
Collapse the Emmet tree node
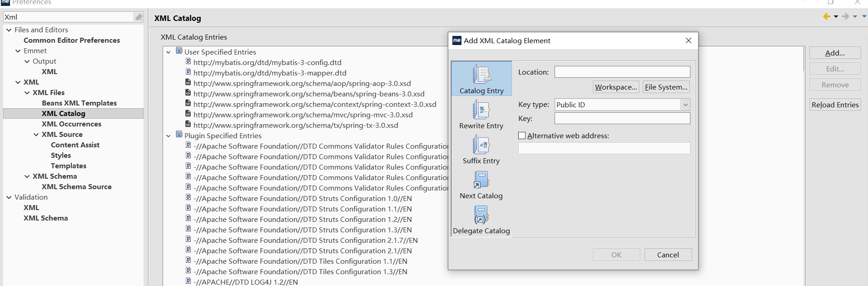click(18, 51)
